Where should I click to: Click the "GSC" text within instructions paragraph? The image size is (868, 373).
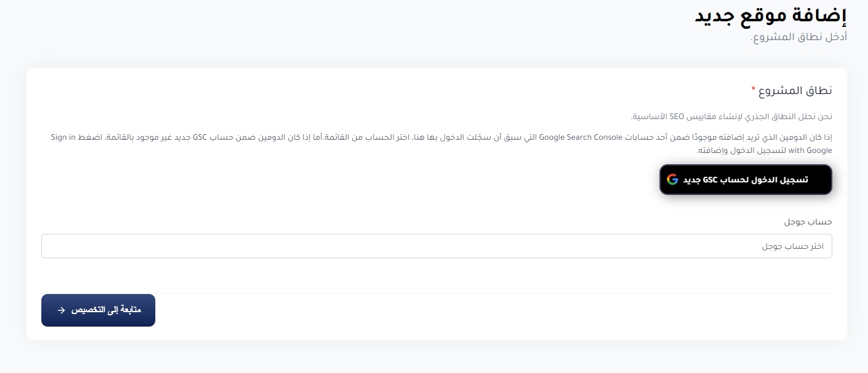(x=200, y=137)
